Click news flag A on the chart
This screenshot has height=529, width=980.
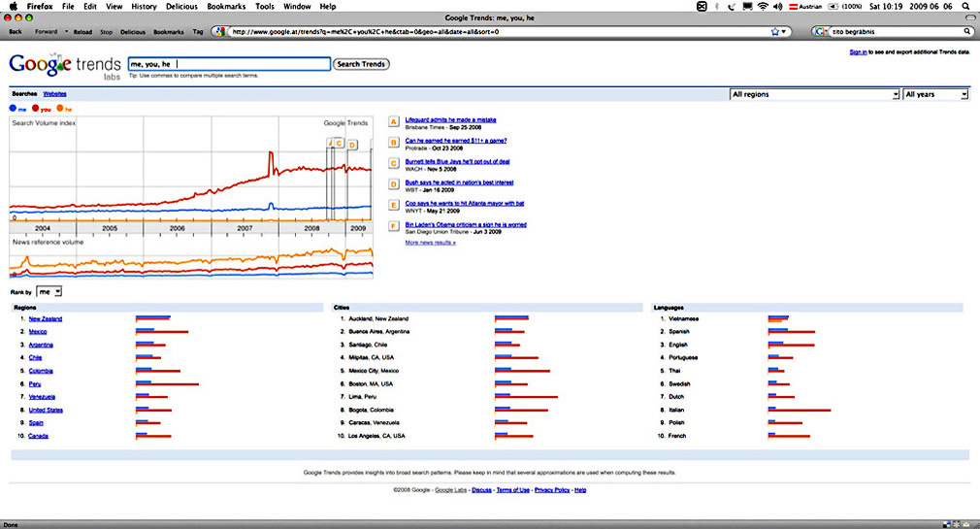tap(330, 144)
